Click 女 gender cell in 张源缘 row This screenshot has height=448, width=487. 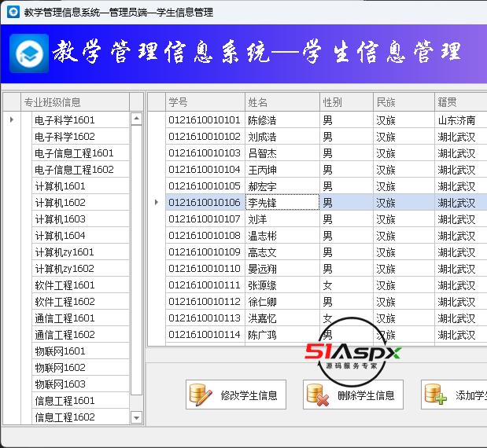click(347, 285)
